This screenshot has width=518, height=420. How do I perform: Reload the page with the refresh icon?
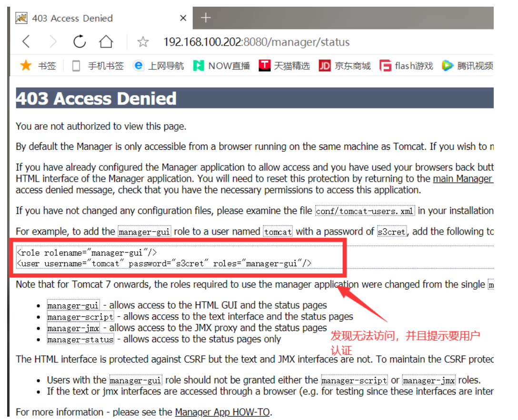coord(80,41)
